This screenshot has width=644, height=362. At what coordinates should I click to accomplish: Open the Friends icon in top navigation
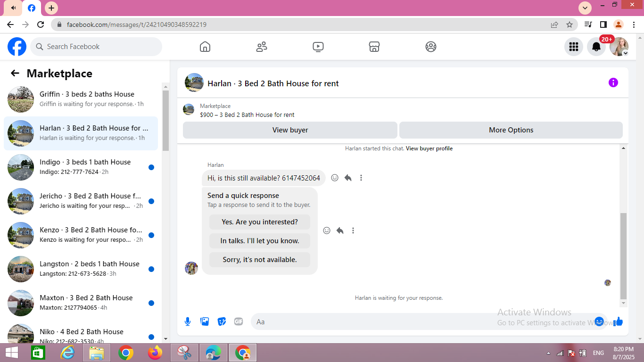(x=262, y=47)
